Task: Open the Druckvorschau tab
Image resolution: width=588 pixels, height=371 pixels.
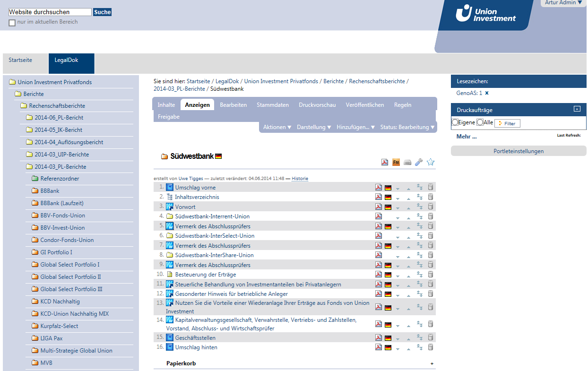Action: [317, 105]
